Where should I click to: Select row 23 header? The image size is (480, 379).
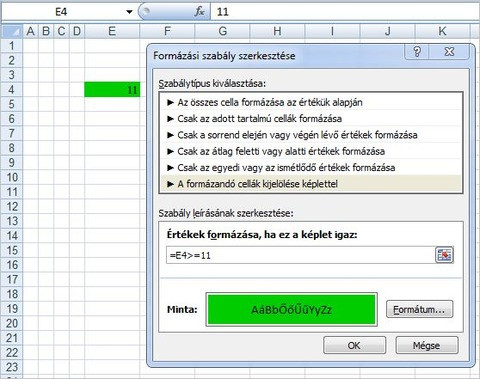(x=12, y=367)
